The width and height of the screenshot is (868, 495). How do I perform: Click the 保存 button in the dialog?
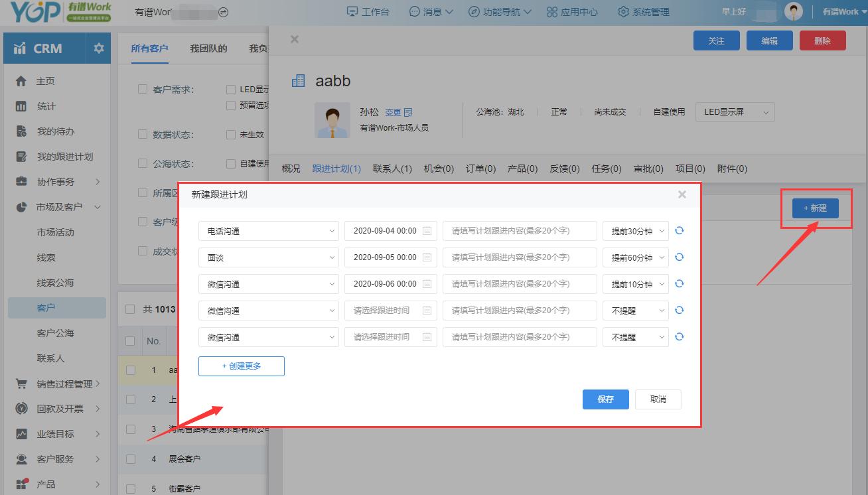605,399
